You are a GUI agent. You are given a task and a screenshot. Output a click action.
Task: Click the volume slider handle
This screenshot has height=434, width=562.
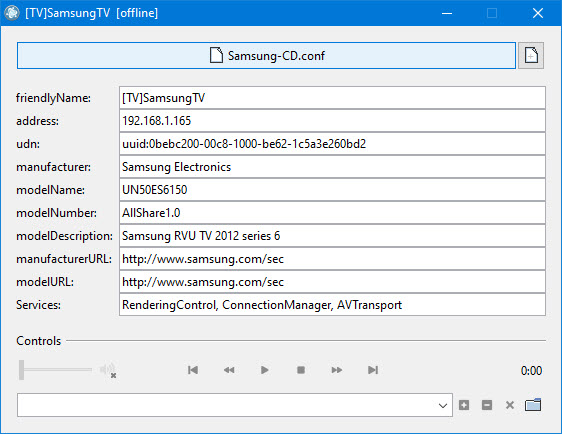coord(22,370)
